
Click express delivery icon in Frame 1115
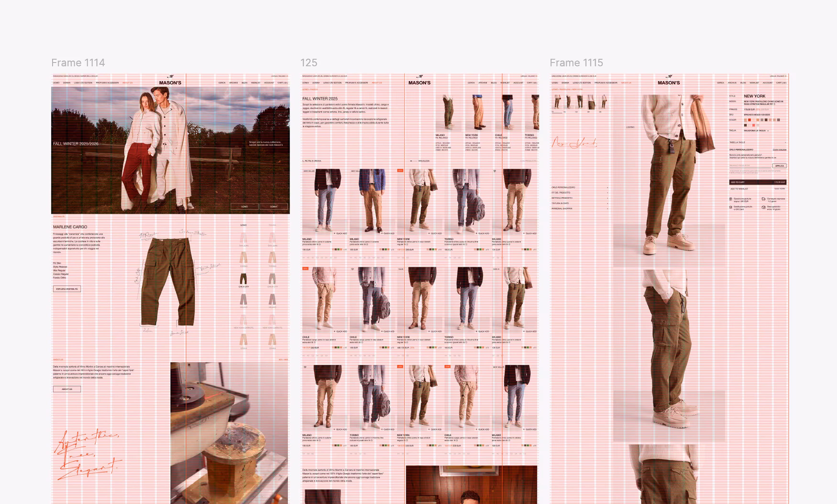763,199
